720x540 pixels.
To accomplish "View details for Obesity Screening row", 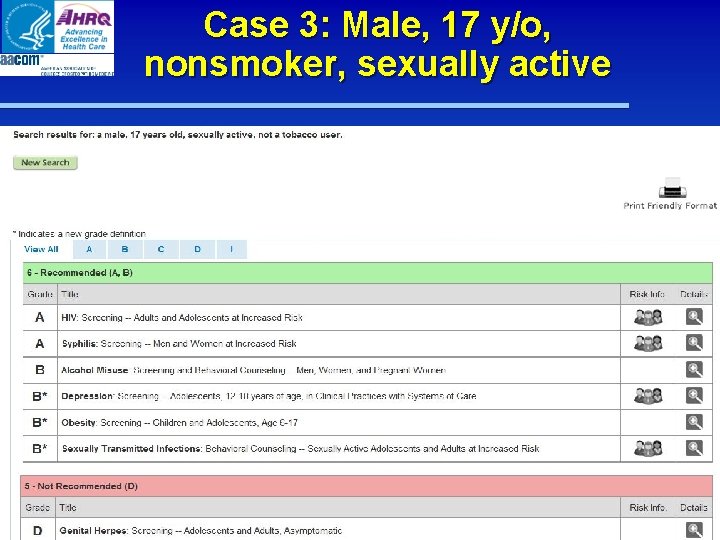I will tap(694, 422).
